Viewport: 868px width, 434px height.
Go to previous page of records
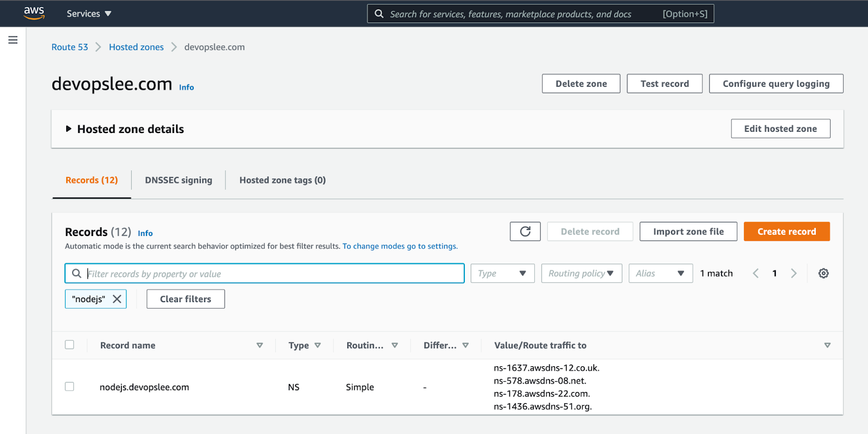756,273
